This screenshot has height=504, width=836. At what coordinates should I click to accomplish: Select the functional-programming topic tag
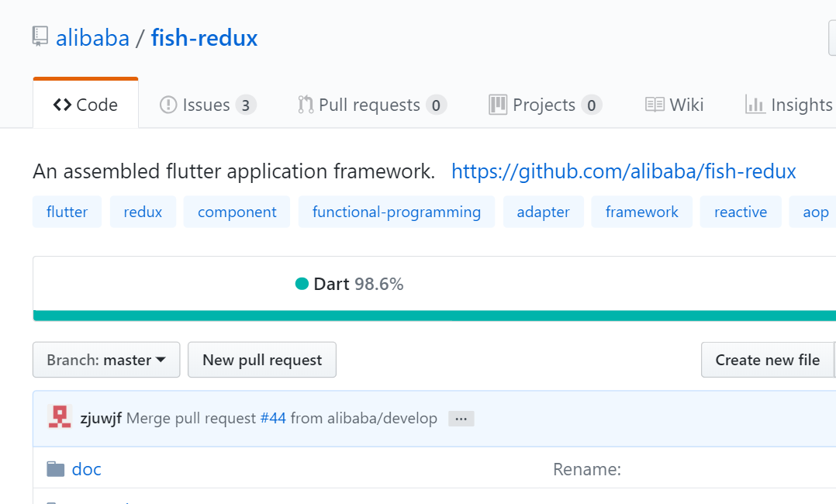point(396,211)
